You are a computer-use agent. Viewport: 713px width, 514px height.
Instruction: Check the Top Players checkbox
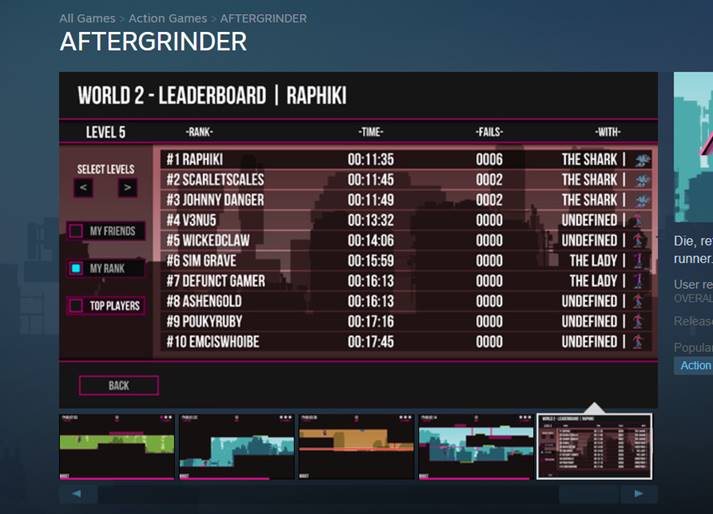(x=76, y=305)
